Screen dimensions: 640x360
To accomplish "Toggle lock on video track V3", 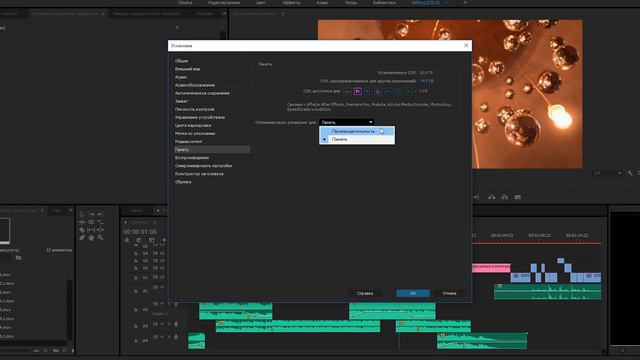I will pos(136,261).
